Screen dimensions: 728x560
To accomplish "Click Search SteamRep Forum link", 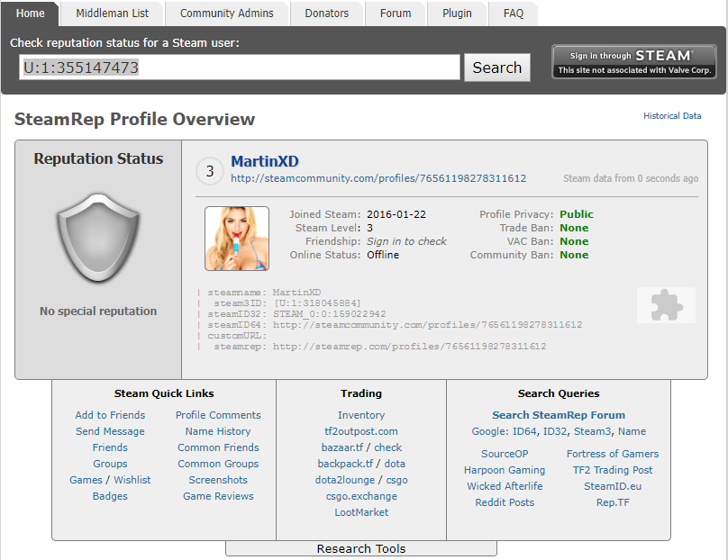I will coord(559,415).
